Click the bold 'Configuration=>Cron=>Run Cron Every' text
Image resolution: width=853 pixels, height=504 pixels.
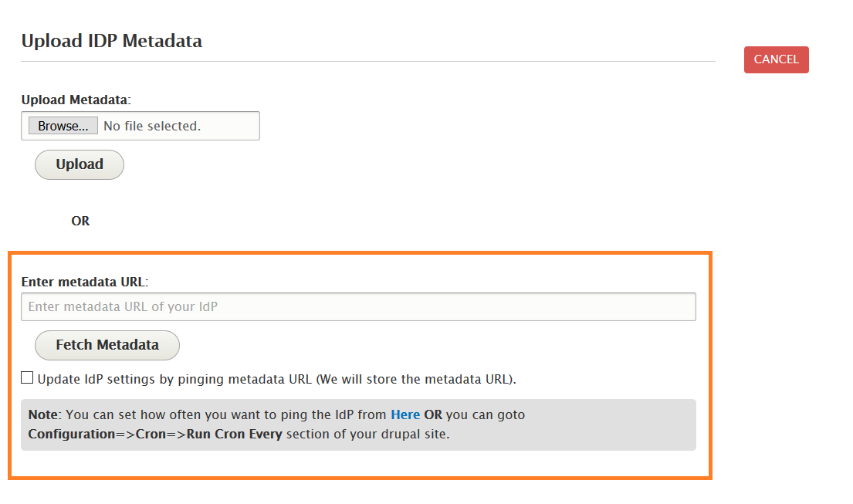[155, 434]
